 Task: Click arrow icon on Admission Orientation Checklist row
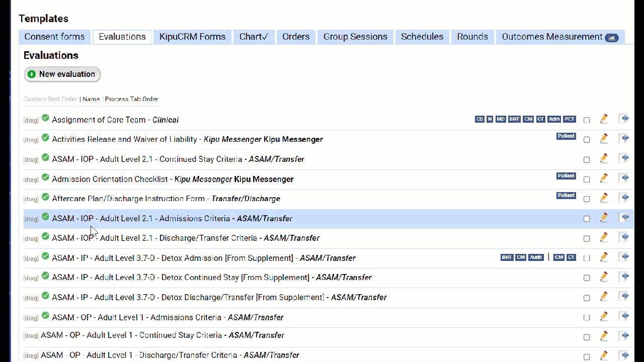624,178
